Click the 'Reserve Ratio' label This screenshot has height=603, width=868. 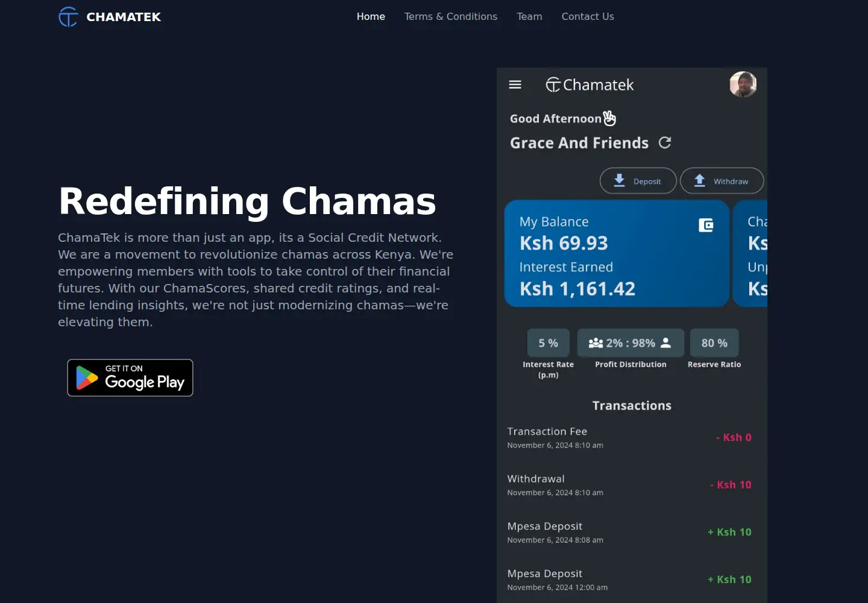714,364
